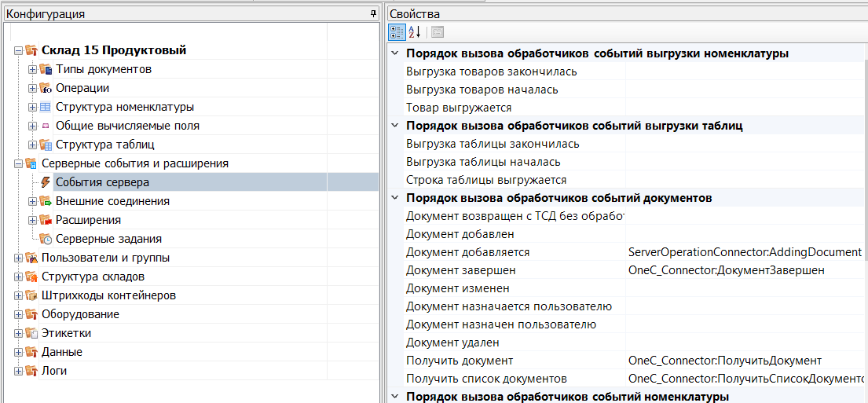The width and height of the screenshot is (868, 403).
Task: Expand the Логи tree node
Action: click(18, 371)
